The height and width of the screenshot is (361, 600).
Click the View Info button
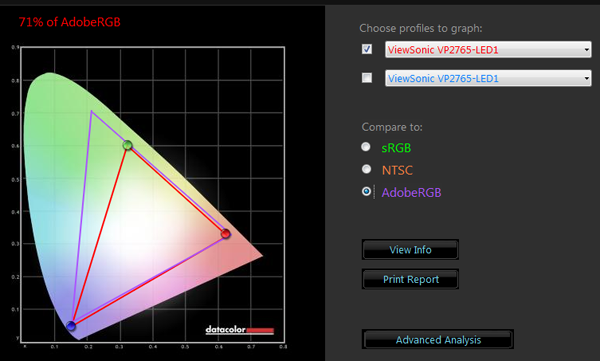(410, 250)
